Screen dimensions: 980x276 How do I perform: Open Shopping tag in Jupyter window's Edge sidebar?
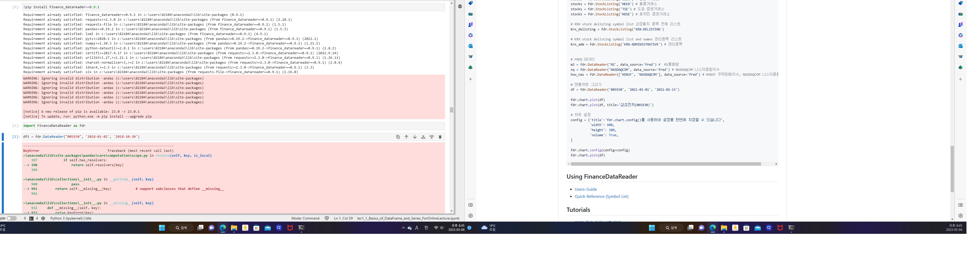[471, 3]
